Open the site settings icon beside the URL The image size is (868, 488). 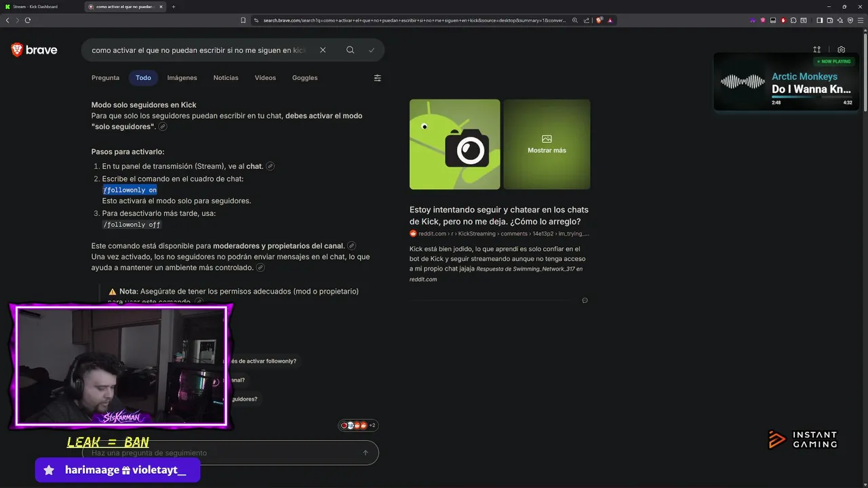[x=257, y=20]
